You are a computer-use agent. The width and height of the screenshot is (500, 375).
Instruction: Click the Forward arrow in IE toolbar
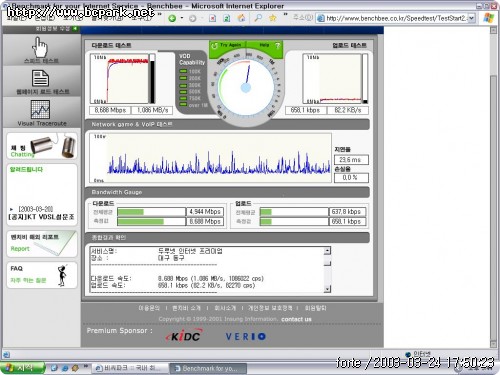point(192,18)
